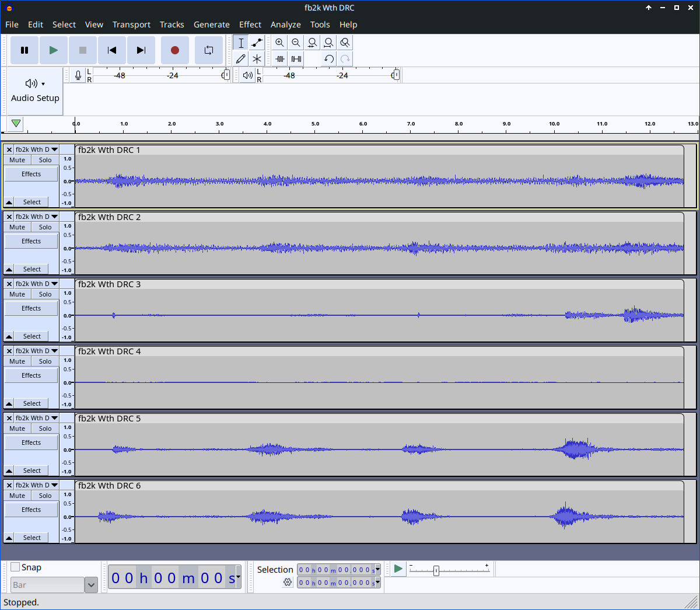
Task: Click the Zoom Toggle icon
Action: pos(345,43)
